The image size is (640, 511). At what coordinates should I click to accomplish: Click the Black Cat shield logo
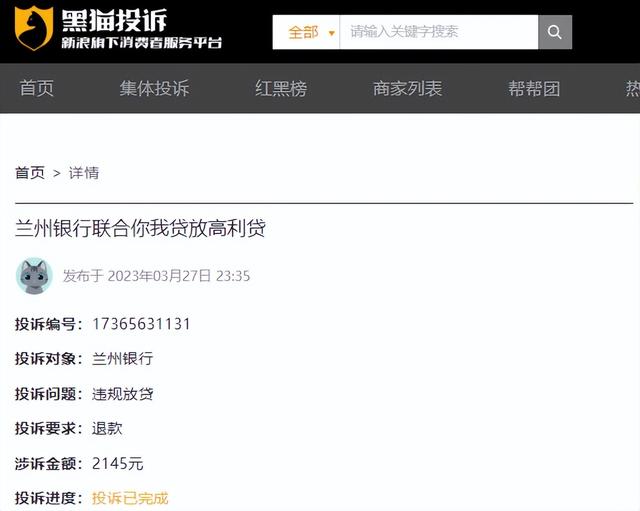click(34, 28)
